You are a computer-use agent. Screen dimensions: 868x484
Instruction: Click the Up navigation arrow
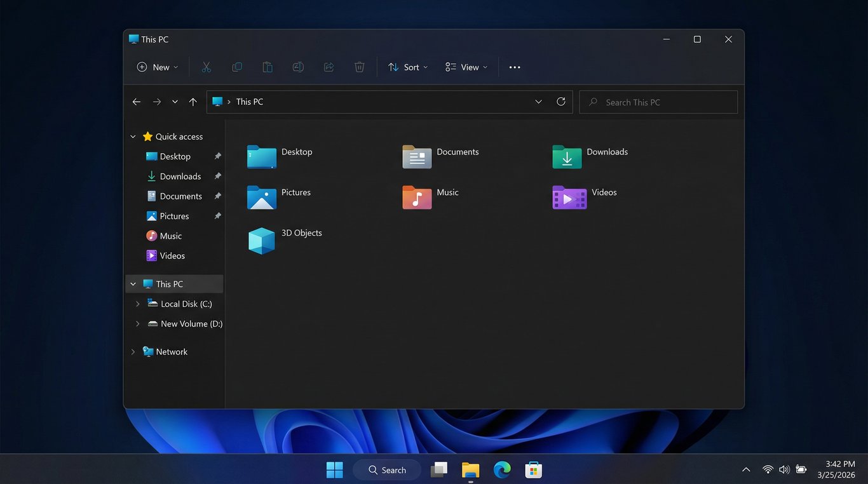tap(193, 102)
